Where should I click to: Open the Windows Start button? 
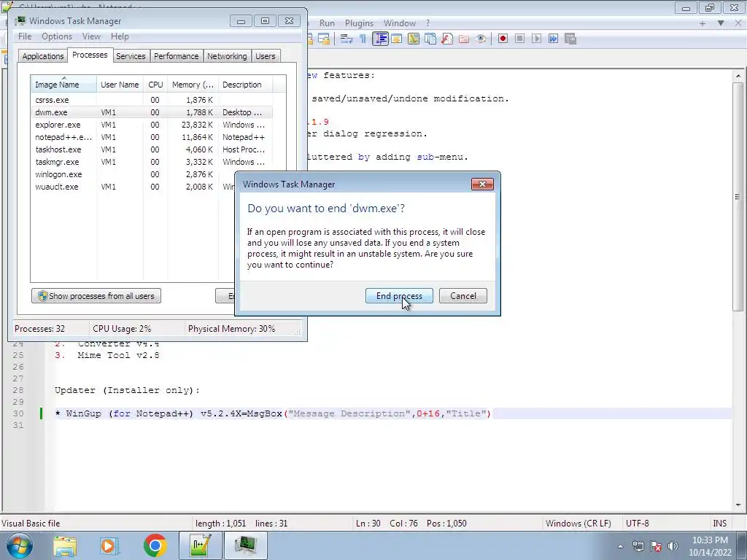[20, 545]
